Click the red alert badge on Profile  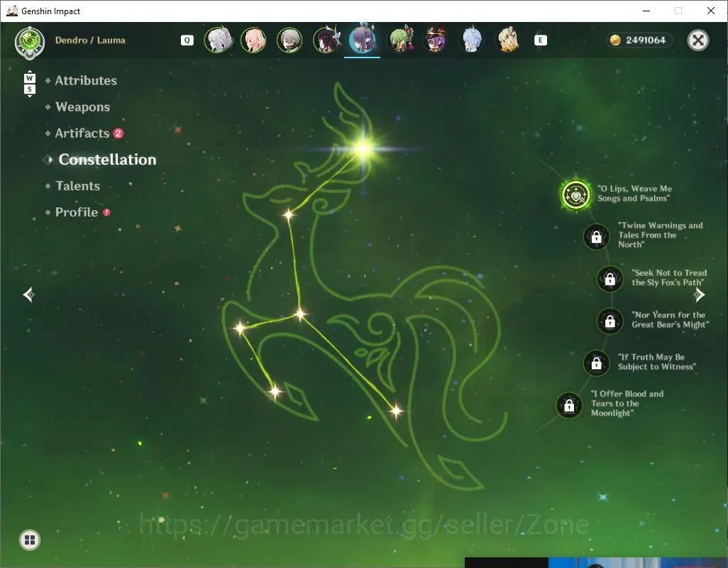[x=106, y=212]
